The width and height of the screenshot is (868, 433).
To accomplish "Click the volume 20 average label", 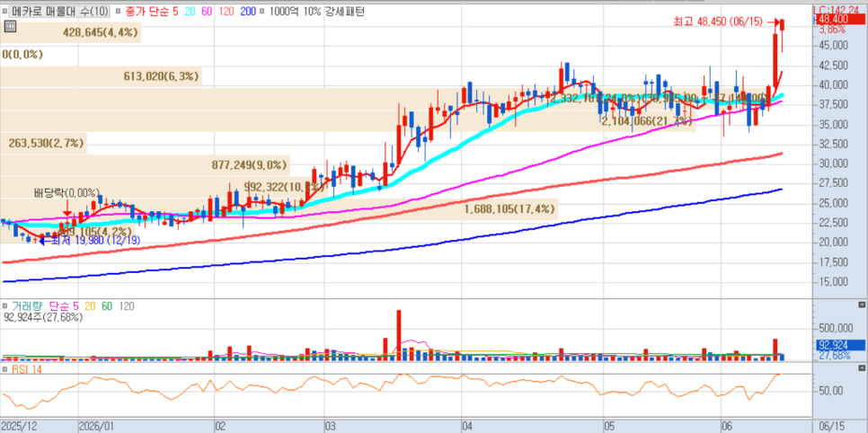I will click(90, 305).
